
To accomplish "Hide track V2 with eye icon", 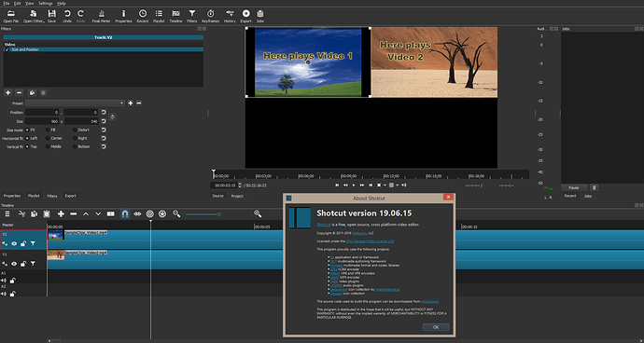I will pyautogui.click(x=14, y=243).
